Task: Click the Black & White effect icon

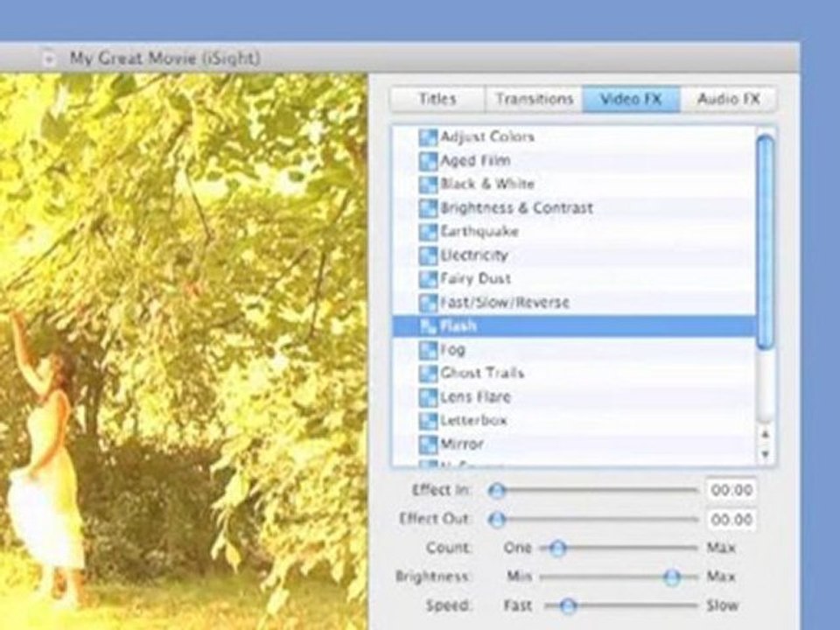Action: click(428, 185)
